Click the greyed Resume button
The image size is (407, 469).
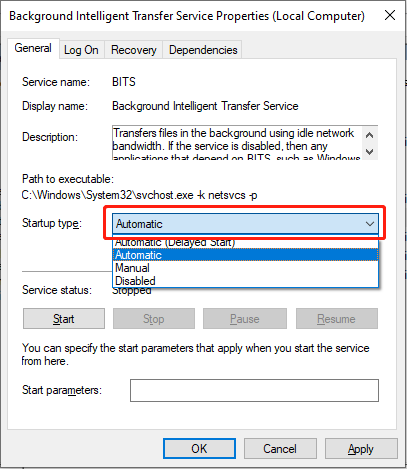click(x=337, y=319)
